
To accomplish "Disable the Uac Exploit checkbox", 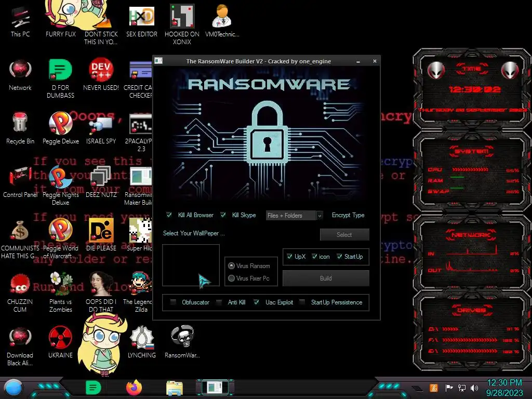I will tap(257, 302).
